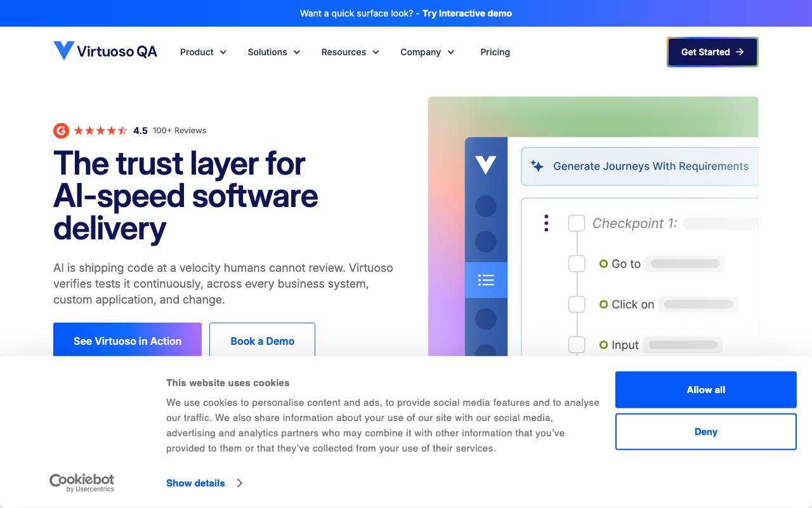The height and width of the screenshot is (508, 812).
Task: Click the G2 review badge icon
Action: tap(61, 131)
